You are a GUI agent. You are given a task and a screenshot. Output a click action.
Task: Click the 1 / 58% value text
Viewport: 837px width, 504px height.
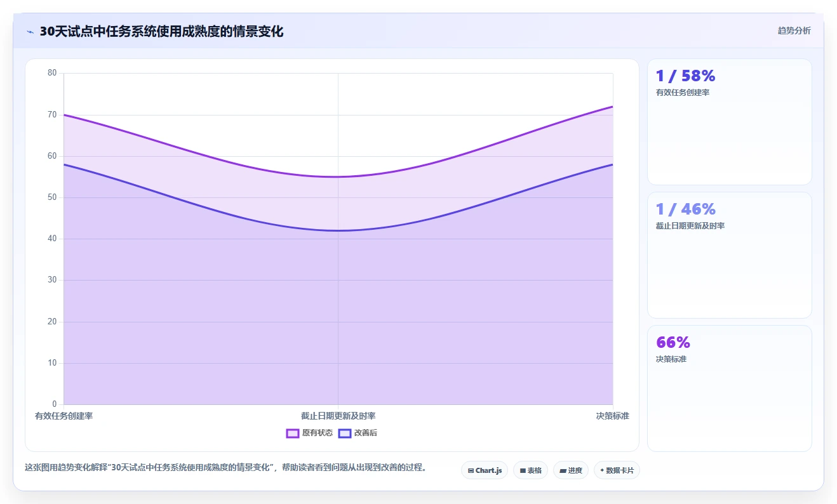686,76
